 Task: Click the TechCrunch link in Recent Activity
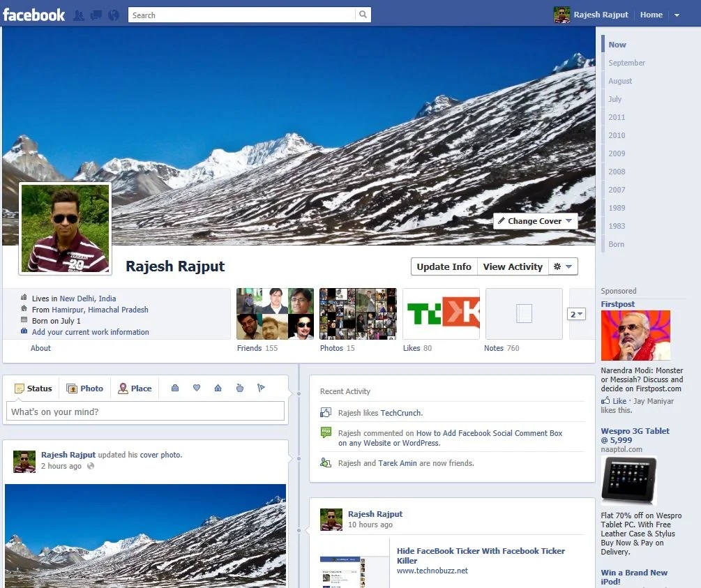pyautogui.click(x=400, y=413)
